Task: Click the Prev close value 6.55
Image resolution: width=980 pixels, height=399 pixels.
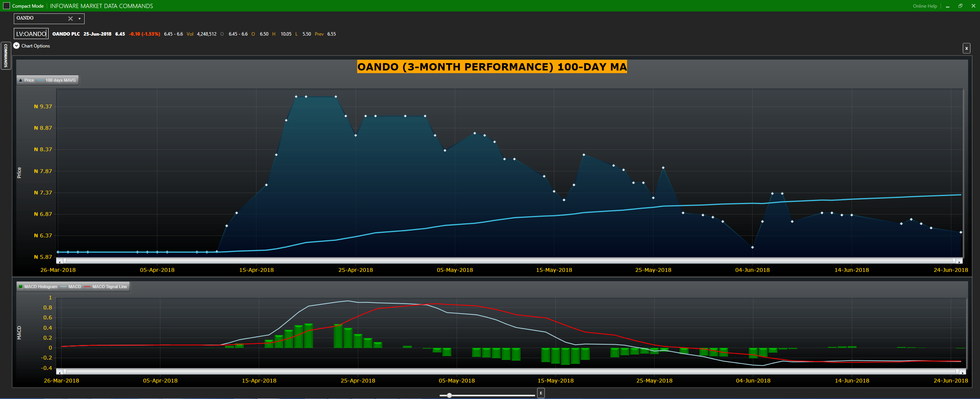Action: [332, 34]
